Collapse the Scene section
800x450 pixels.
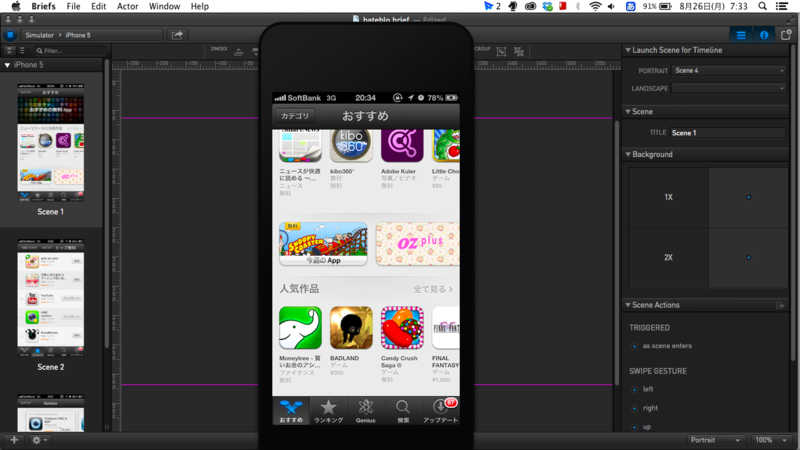point(628,111)
